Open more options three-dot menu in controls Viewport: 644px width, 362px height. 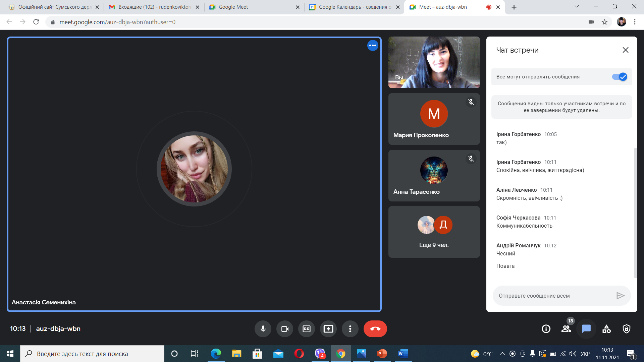click(350, 329)
